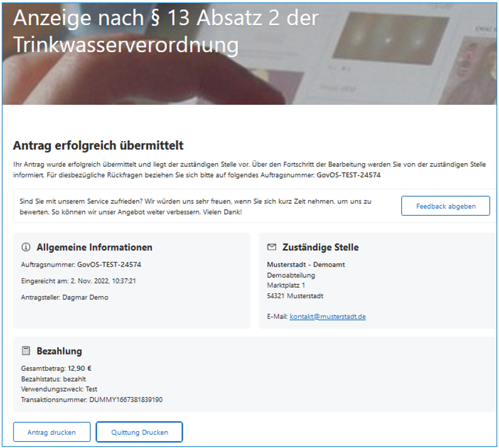
Task: Click the info icon beside Allgemeine Informationen
Action: tap(26, 247)
